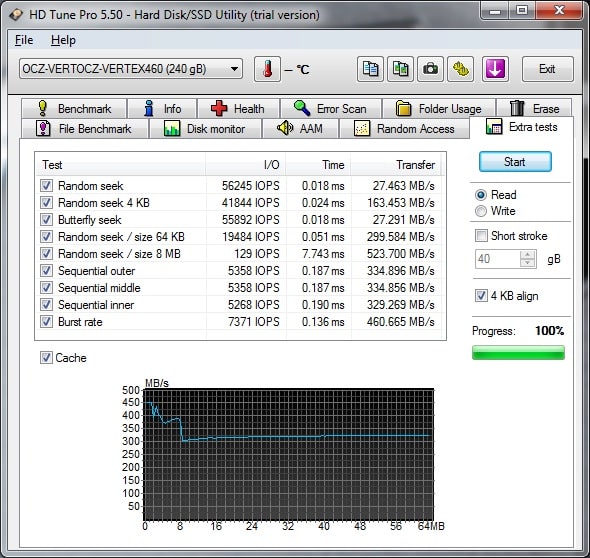Click the 56245 IOPS value
The height and width of the screenshot is (558, 590).
click(x=251, y=185)
